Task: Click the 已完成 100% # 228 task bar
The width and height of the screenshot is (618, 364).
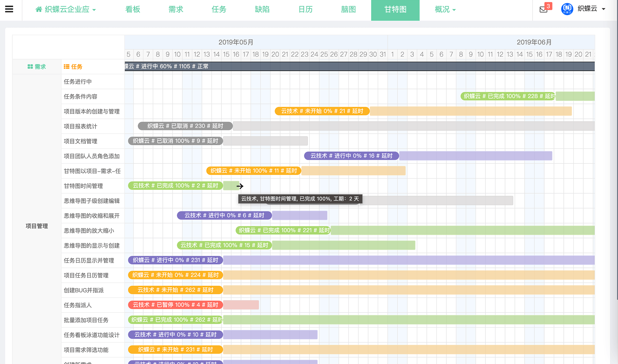Action: [508, 96]
